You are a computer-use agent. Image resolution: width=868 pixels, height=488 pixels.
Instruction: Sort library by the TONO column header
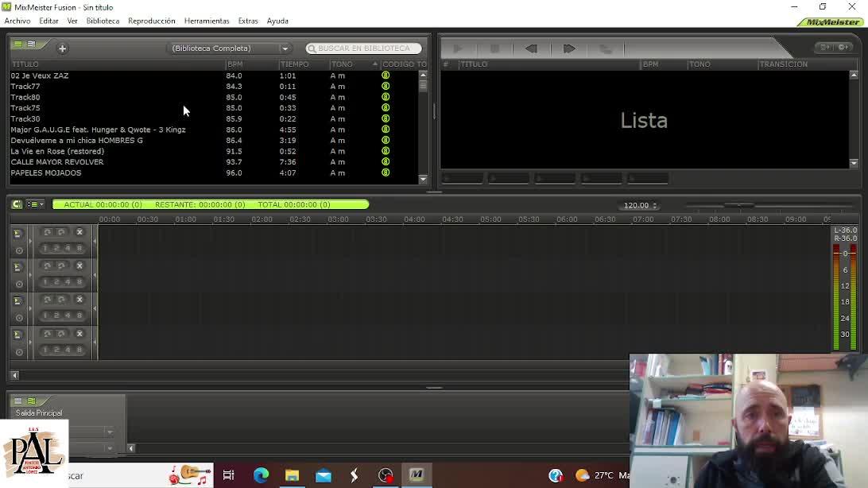pos(343,64)
